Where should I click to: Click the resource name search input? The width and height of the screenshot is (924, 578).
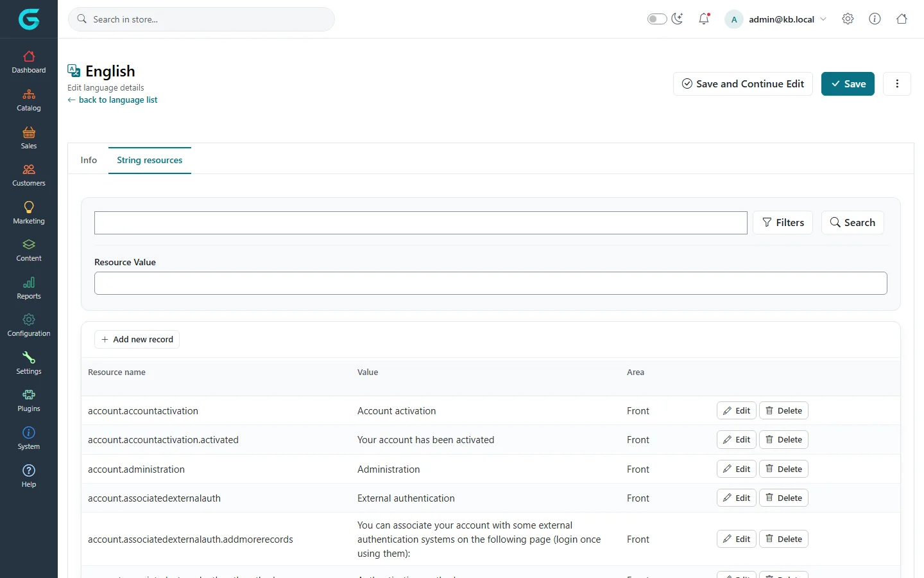coord(421,223)
